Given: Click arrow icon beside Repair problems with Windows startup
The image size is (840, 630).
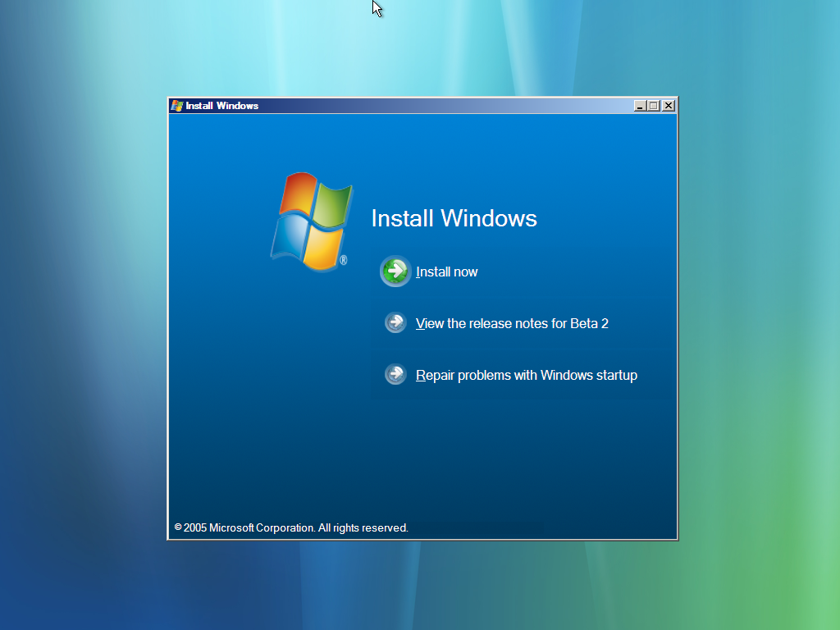Looking at the screenshot, I should (x=395, y=374).
